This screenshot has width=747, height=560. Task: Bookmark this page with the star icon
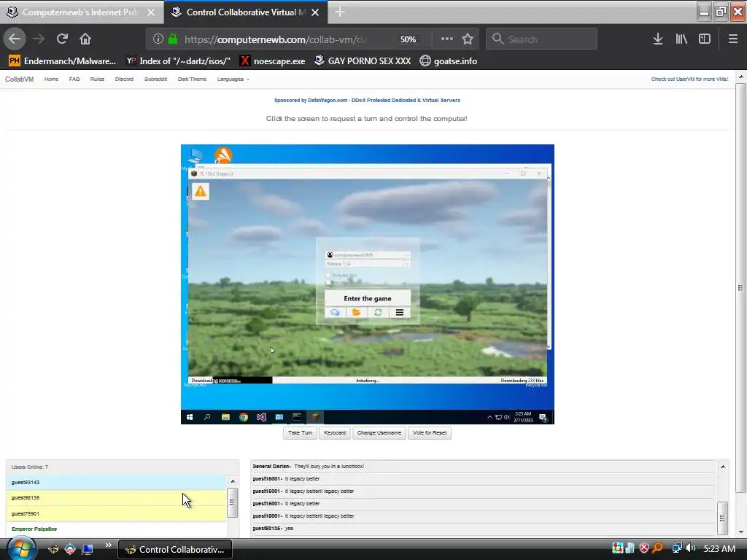click(468, 39)
